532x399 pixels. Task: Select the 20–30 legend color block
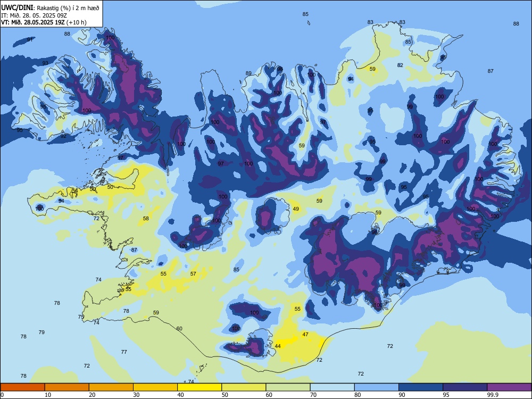pyautogui.click(x=111, y=387)
